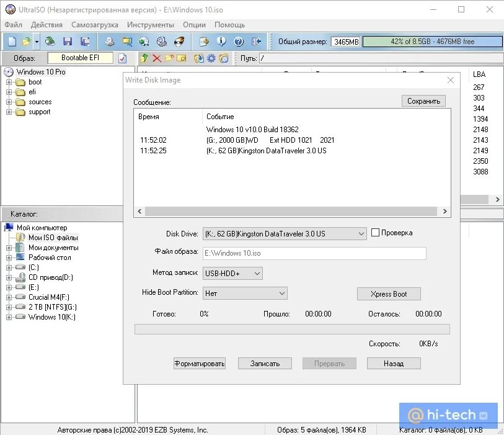Click the Save floppy disk icon
504x435 pixels.
(x=68, y=42)
